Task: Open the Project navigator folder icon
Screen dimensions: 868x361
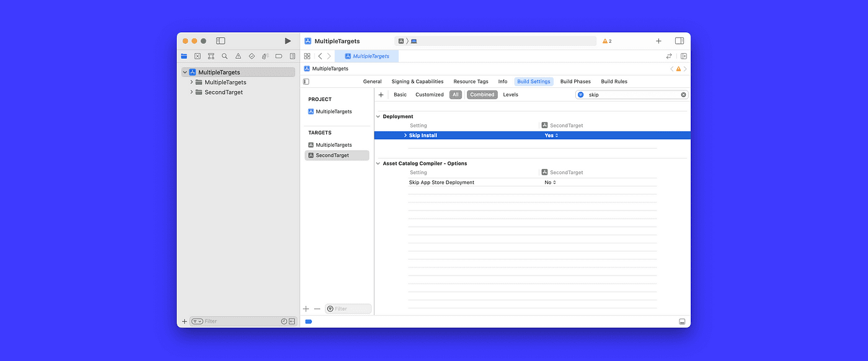Action: [x=184, y=56]
